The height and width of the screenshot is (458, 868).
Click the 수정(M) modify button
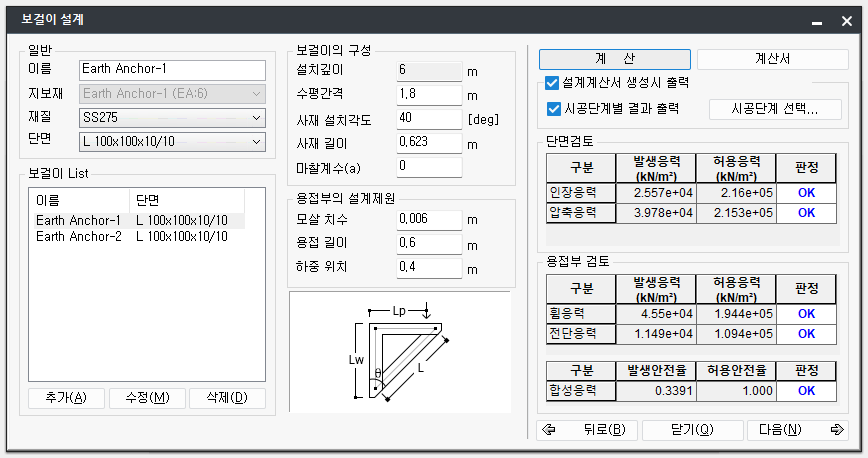(x=147, y=398)
